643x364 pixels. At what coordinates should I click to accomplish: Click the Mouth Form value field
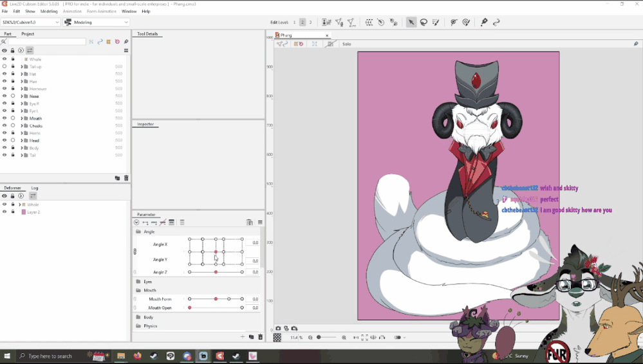(252, 299)
